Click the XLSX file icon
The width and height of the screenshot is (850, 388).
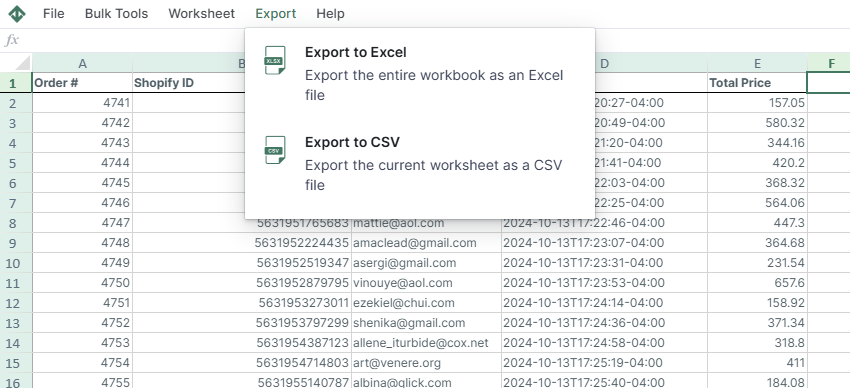click(274, 60)
